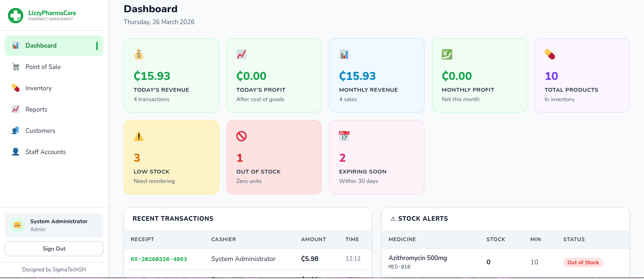
Task: Click the pill icon on Total Products card
Action: pyautogui.click(x=550, y=54)
